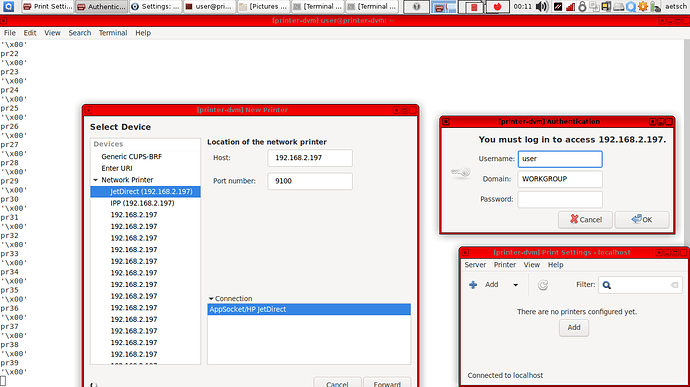Collapse the Connection section
690x387 pixels.
pos(211,299)
